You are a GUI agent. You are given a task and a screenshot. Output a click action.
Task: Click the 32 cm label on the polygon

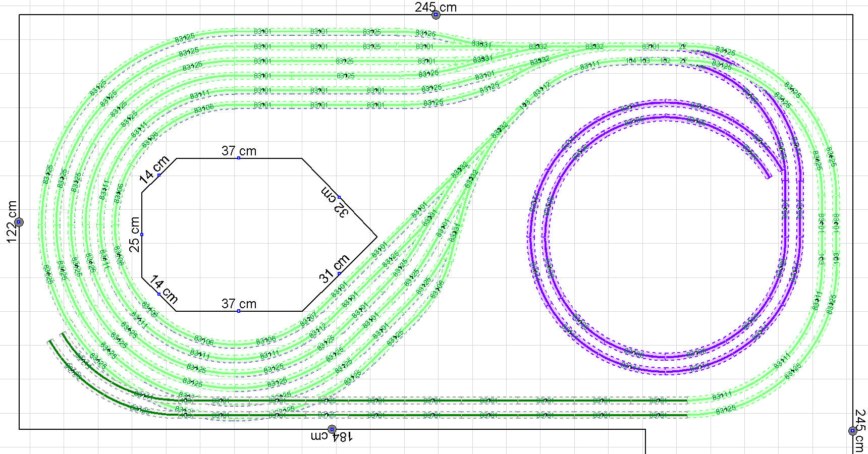pos(334,202)
